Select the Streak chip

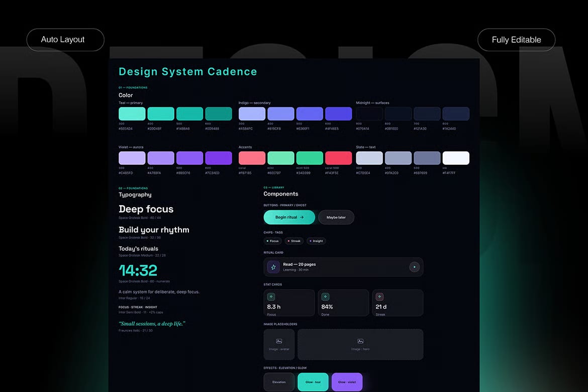coord(294,241)
